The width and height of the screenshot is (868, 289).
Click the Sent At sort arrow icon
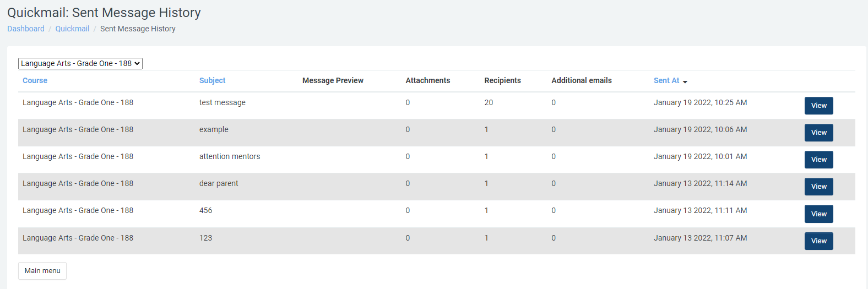(x=685, y=81)
